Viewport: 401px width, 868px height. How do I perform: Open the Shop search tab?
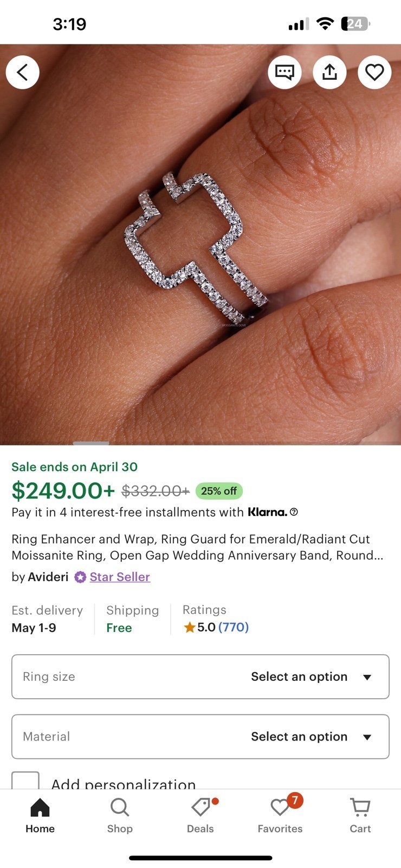[x=120, y=815]
